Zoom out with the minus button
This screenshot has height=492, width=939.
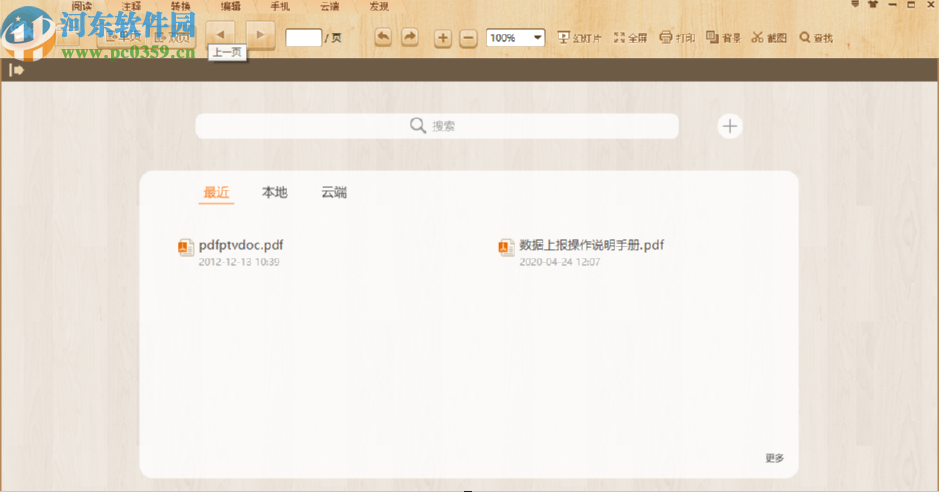tap(468, 38)
